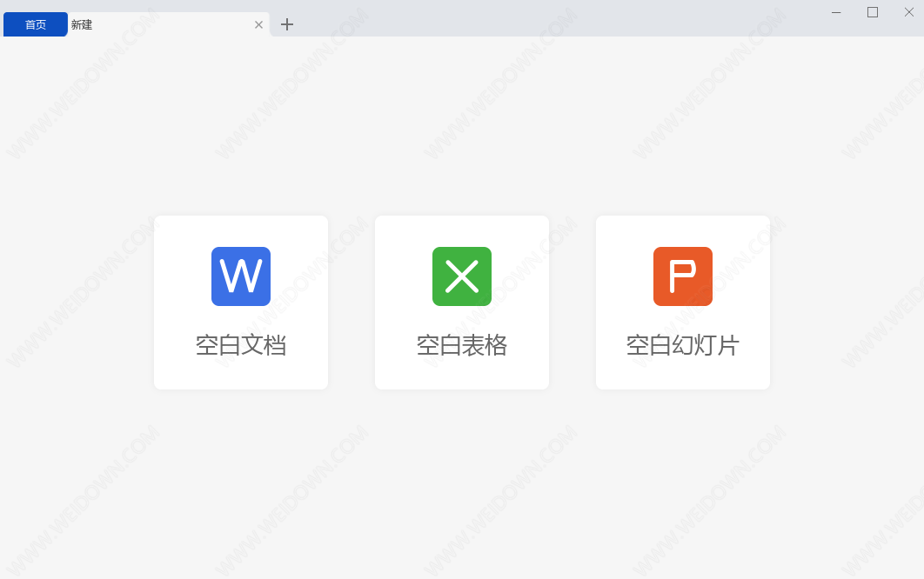Click the orange P presentation icon

[x=683, y=276]
